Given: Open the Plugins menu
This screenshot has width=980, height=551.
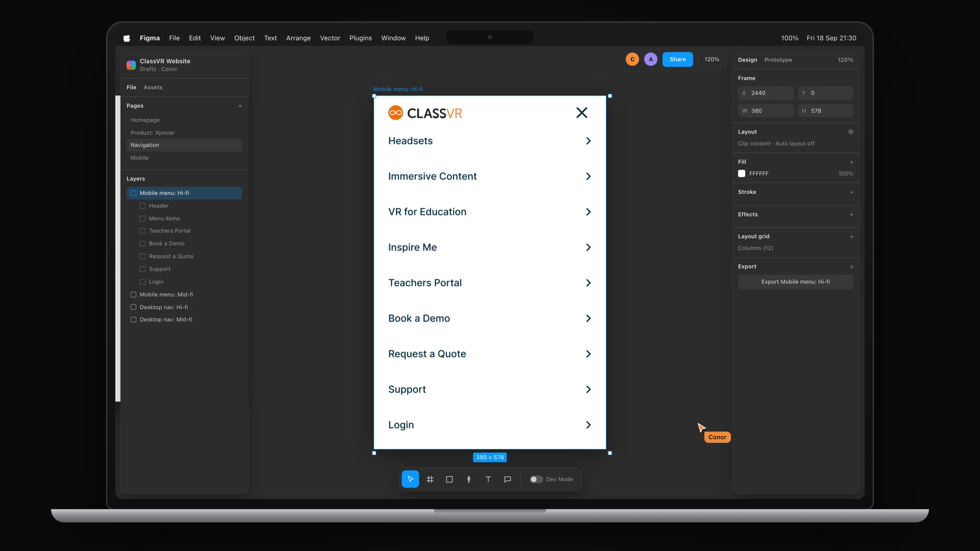Looking at the screenshot, I should (361, 38).
